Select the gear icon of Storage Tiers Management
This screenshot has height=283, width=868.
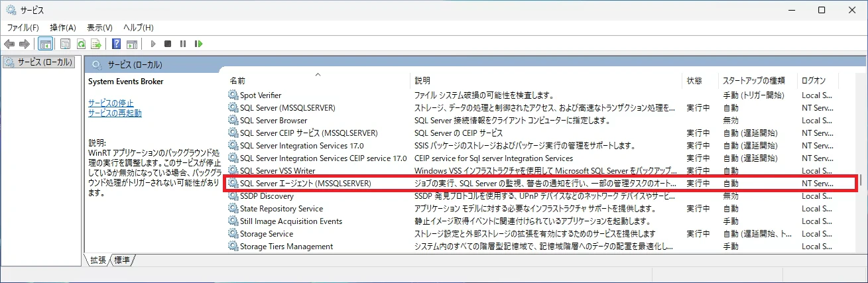click(233, 247)
